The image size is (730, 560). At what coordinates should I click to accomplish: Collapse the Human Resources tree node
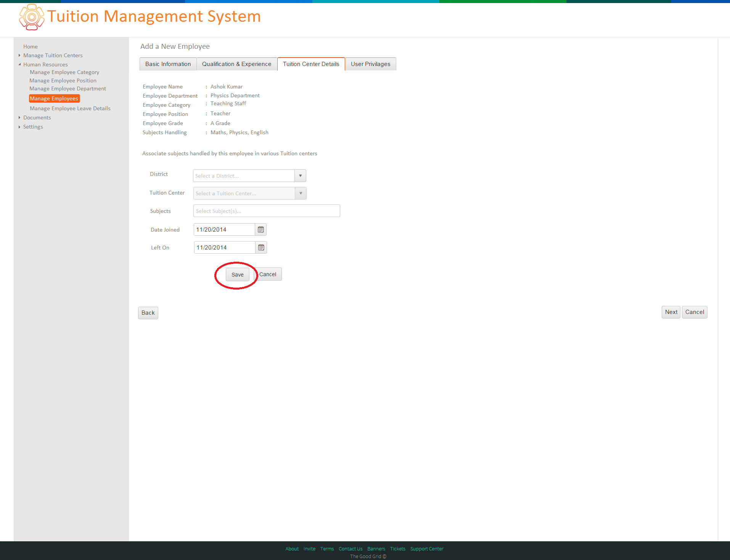[x=19, y=64]
